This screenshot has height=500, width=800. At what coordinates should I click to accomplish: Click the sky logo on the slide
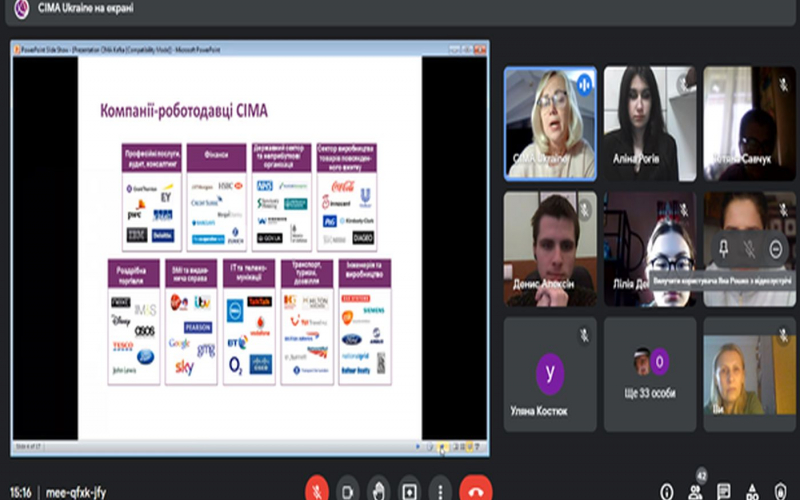click(x=184, y=366)
